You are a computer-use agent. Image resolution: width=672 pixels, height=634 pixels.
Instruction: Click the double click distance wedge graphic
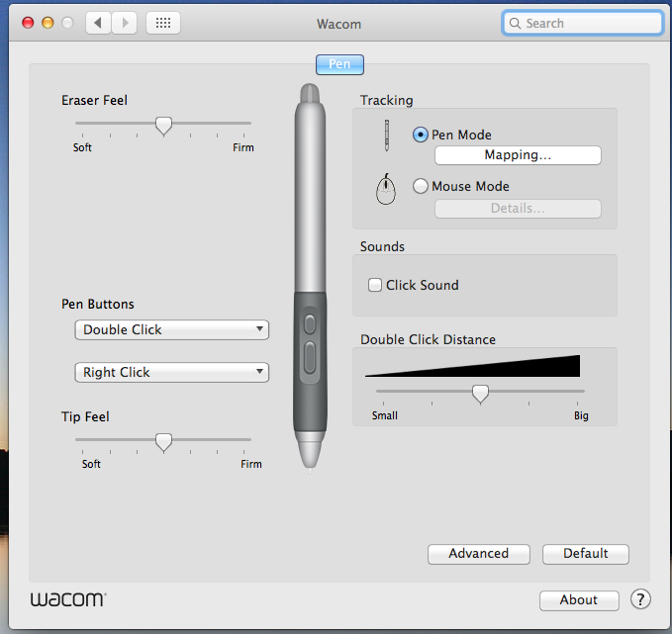pyautogui.click(x=472, y=366)
